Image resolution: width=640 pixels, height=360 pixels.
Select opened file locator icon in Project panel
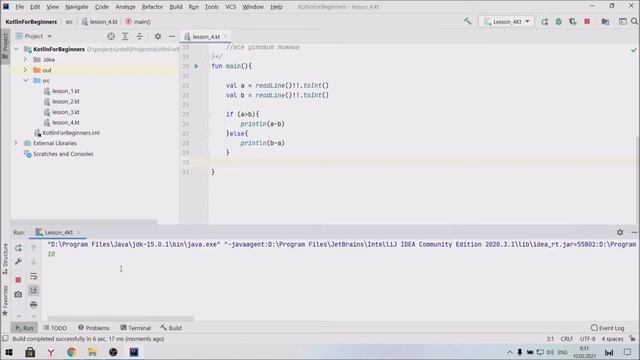(x=111, y=36)
